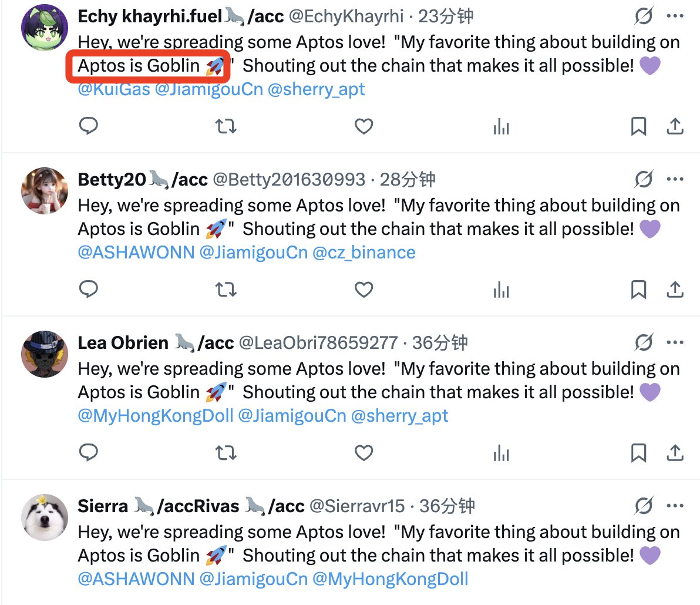View analytics for Betty20's tweet
The height and width of the screenshot is (605, 700).
[502, 290]
